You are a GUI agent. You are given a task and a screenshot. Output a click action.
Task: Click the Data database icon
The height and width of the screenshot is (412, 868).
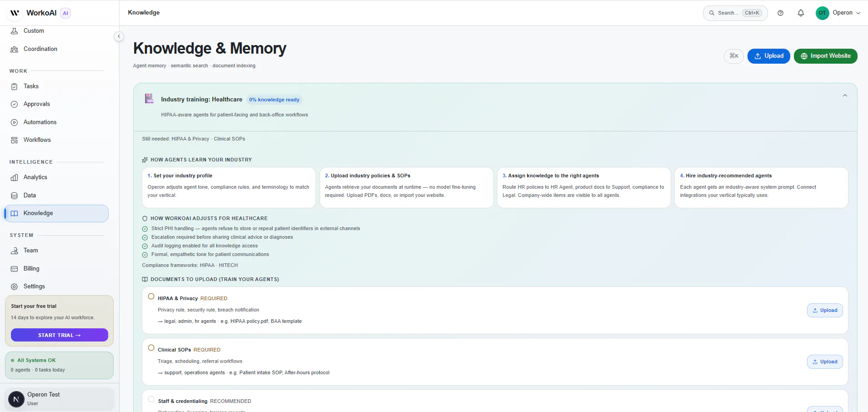[x=15, y=196]
